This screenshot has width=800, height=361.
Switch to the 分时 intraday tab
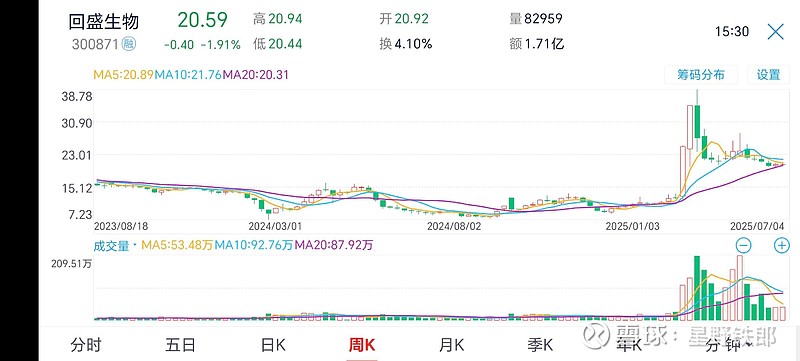(86, 345)
